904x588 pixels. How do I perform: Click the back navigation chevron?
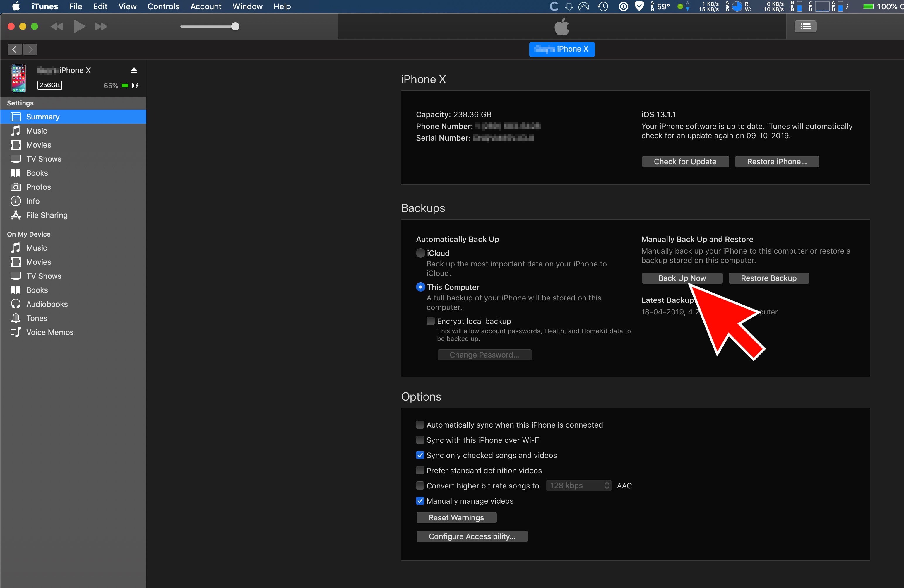(14, 49)
